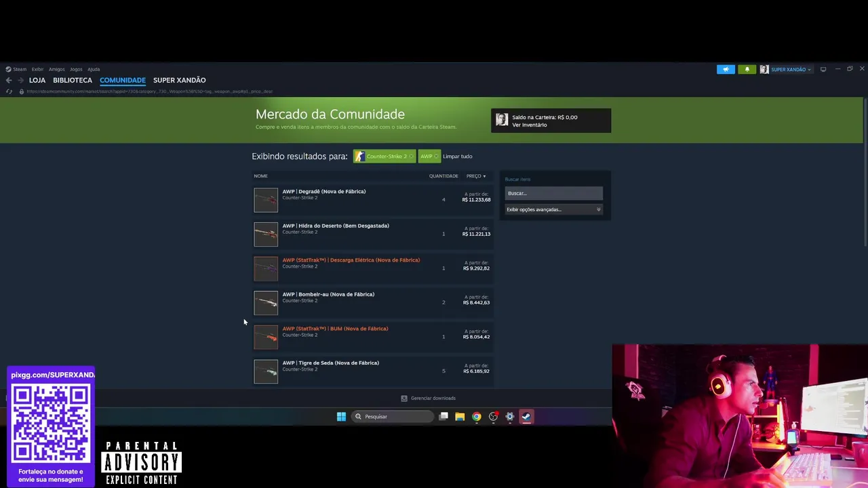The image size is (868, 488).
Task: Open OBS Studio from the taskbar
Action: 494,417
